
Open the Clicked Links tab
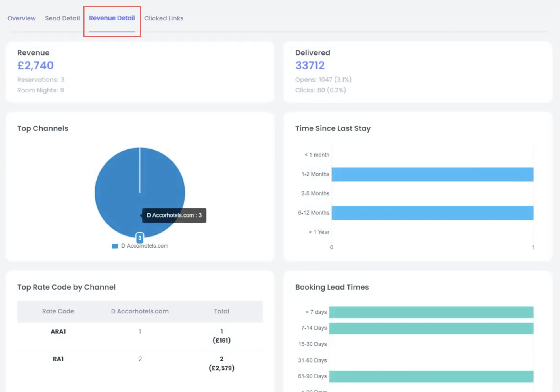164,18
